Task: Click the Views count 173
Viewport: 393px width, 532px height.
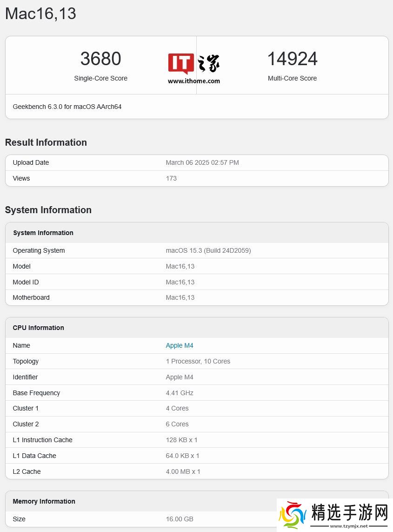Action: click(x=171, y=178)
